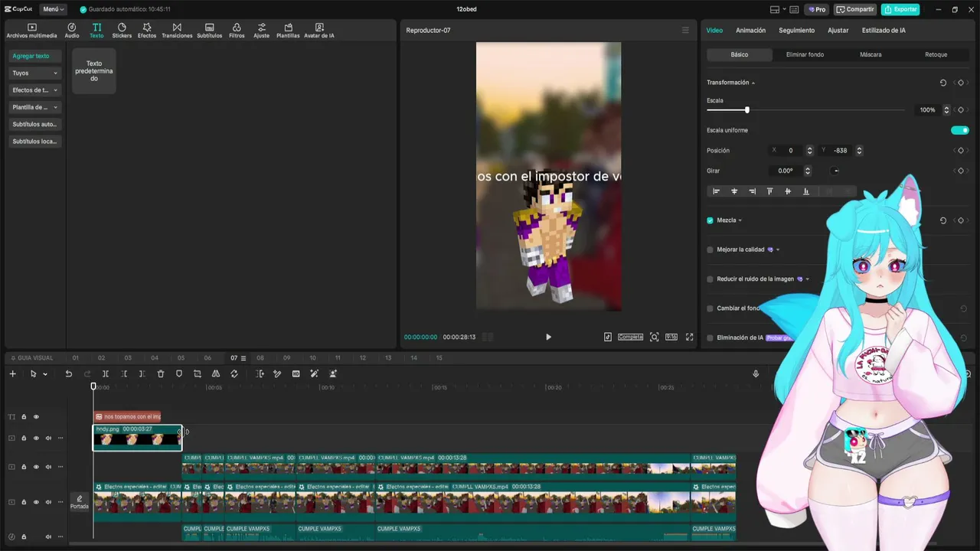Viewport: 980px width, 551px height.
Task: Expand Mejorar la calidad options arrow
Action: [778, 249]
